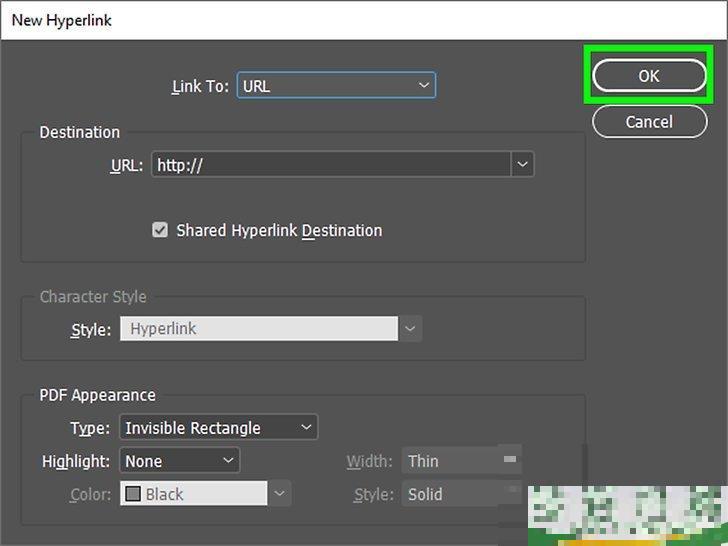Click the OK button
728x546 pixels.
click(x=648, y=76)
